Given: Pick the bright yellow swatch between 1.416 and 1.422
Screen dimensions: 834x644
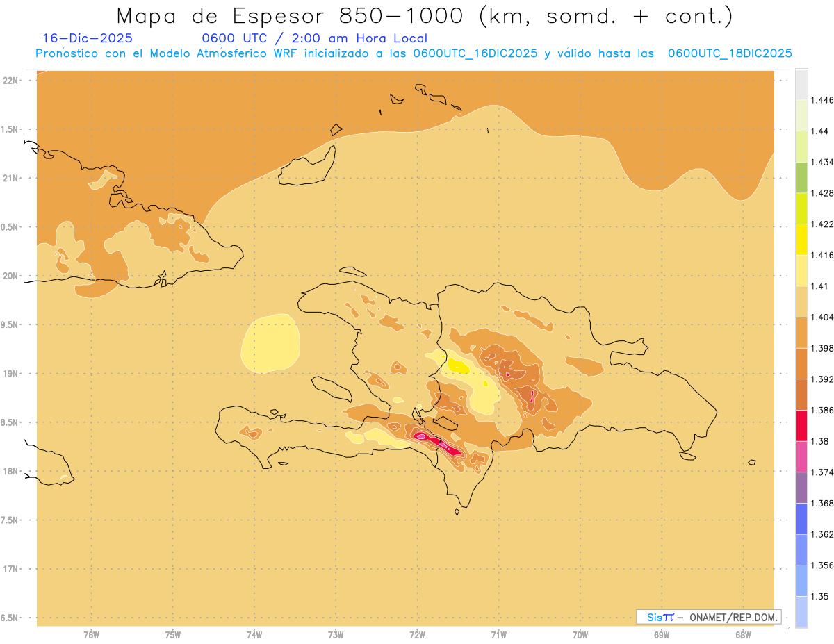Looking at the screenshot, I should [801, 239].
